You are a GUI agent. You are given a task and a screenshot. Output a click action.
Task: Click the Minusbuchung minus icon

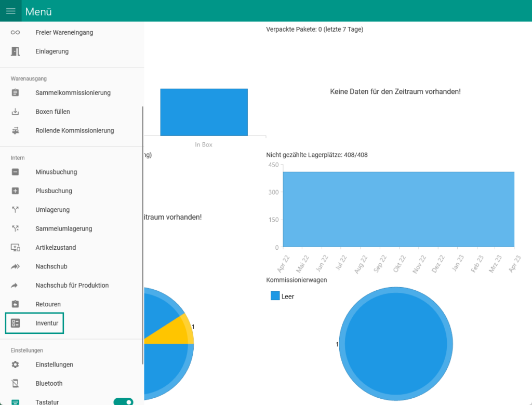tap(15, 172)
